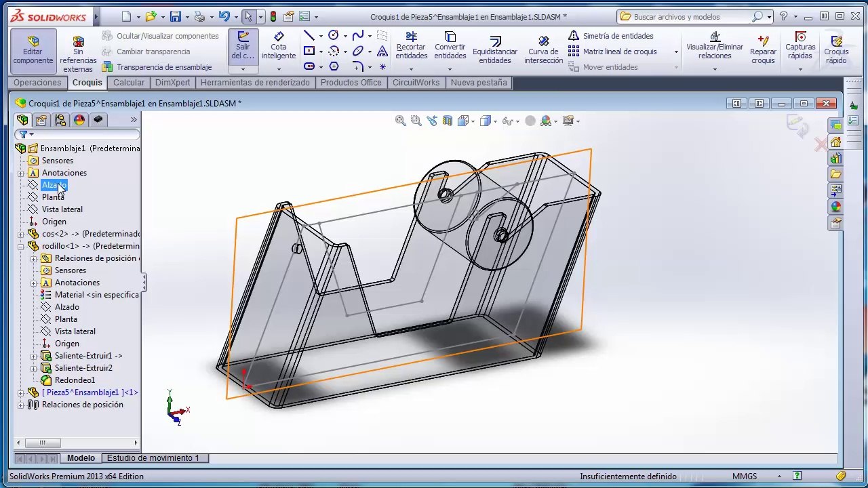Open the DisplayManager tab icon
The image size is (868, 488).
79,120
